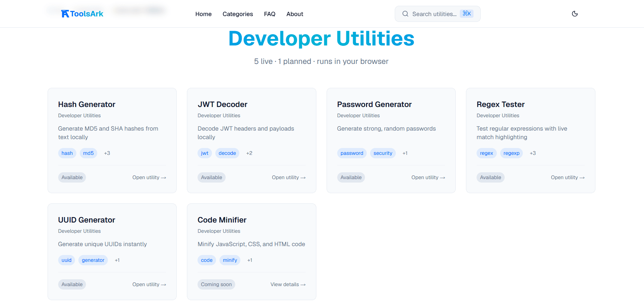Toggle dark mode moon icon
Screen dimensions: 644x308
click(575, 14)
